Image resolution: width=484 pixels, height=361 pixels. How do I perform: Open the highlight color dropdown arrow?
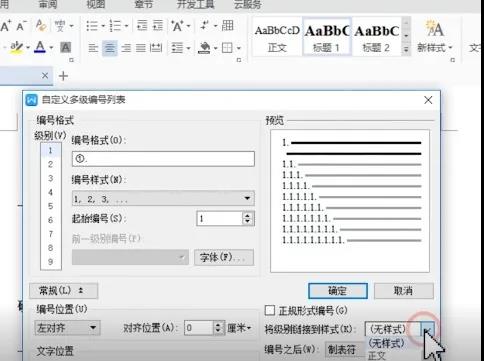[28, 48]
